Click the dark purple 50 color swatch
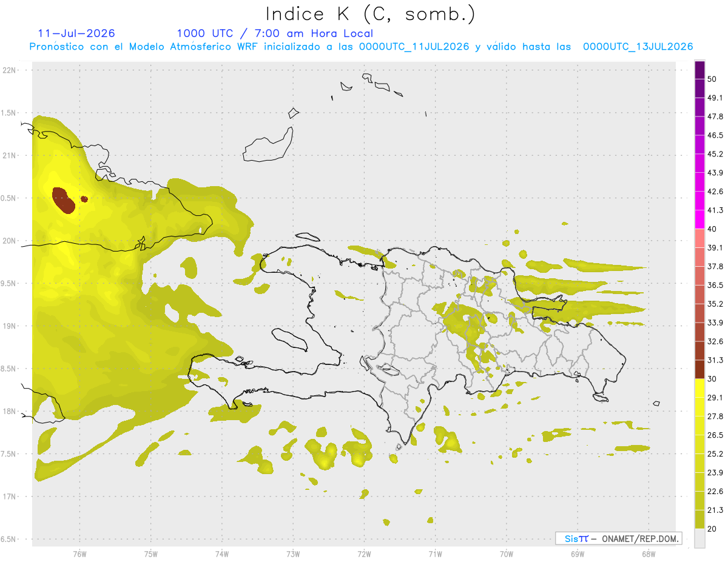This screenshot has width=728, height=562. click(x=699, y=70)
